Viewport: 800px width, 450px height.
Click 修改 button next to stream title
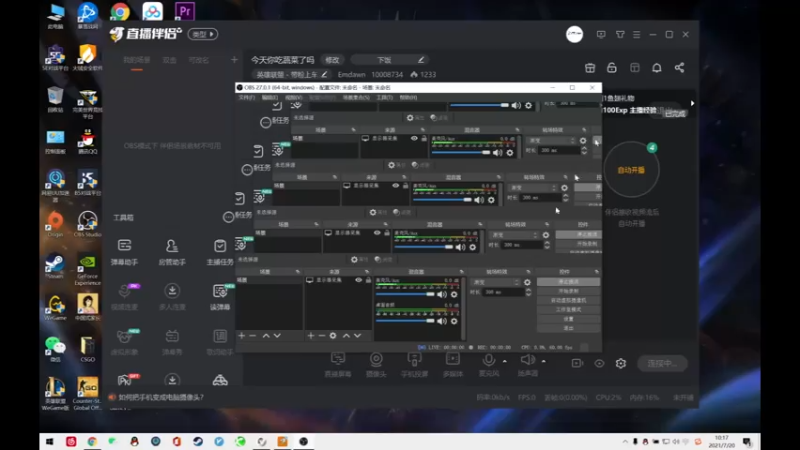tap(332, 60)
